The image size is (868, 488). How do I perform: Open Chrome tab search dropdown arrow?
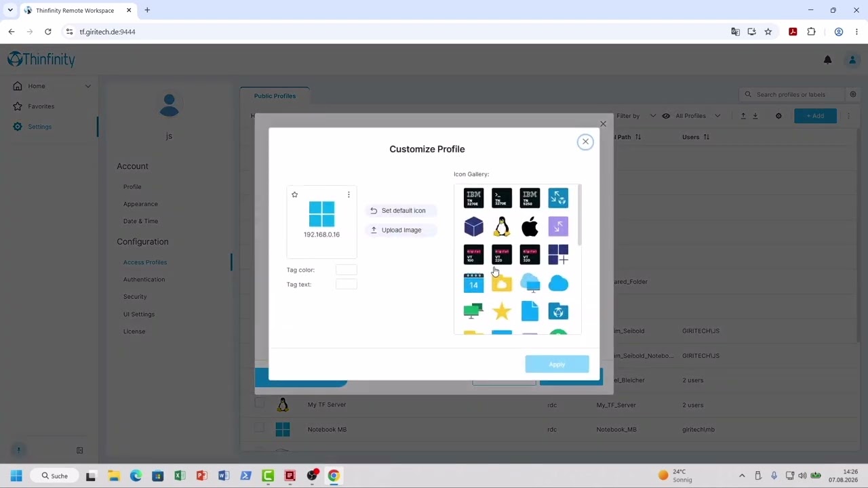[10, 10]
